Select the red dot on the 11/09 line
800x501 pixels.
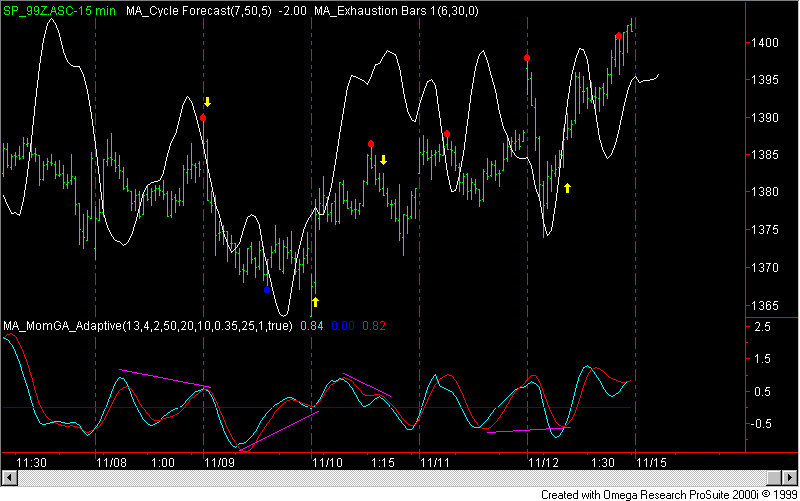(x=203, y=118)
